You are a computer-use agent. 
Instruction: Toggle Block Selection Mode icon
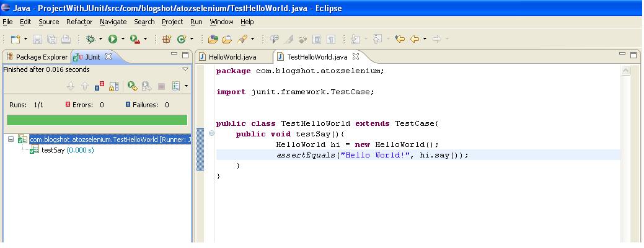(x=316, y=40)
